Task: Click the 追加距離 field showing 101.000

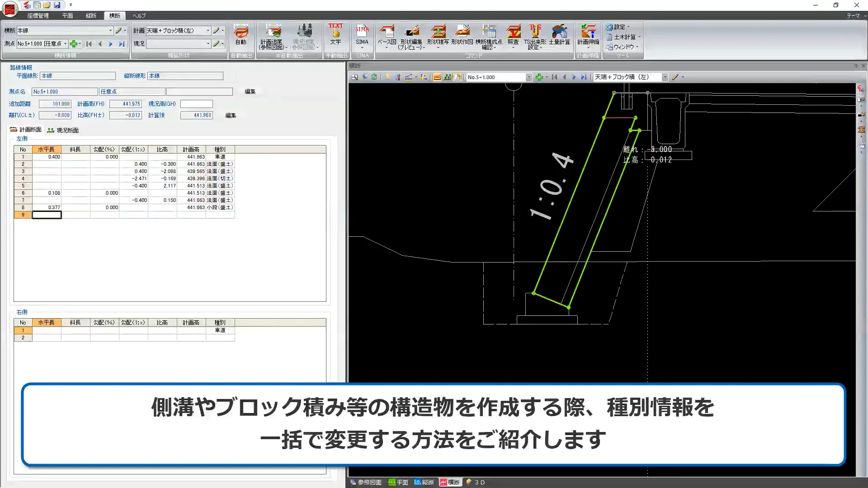Action: (x=55, y=104)
